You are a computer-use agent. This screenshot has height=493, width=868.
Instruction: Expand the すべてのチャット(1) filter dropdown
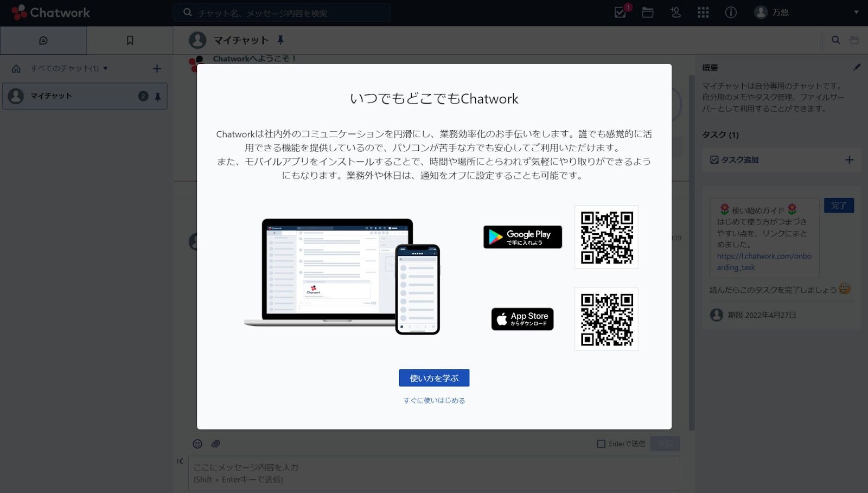69,68
